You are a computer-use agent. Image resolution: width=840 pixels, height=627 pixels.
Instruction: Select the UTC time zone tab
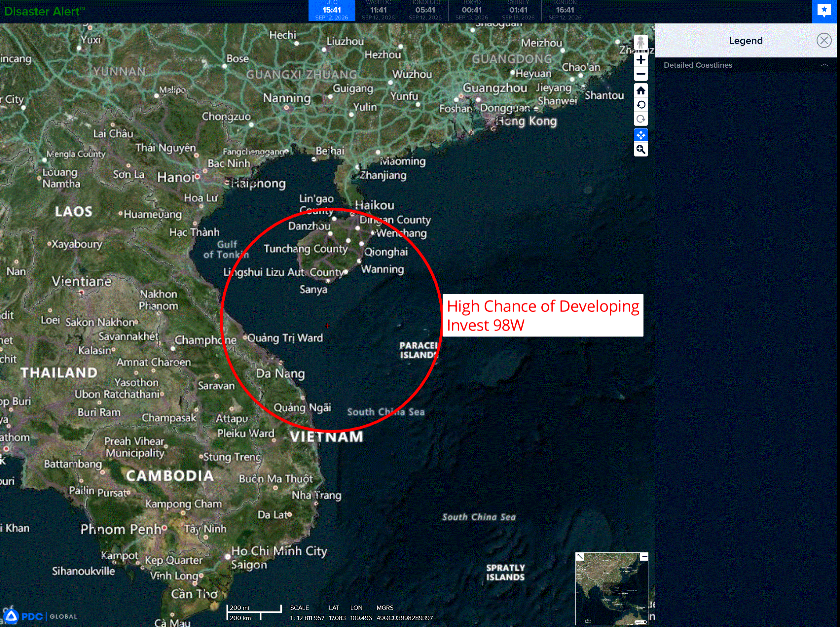(332, 10)
